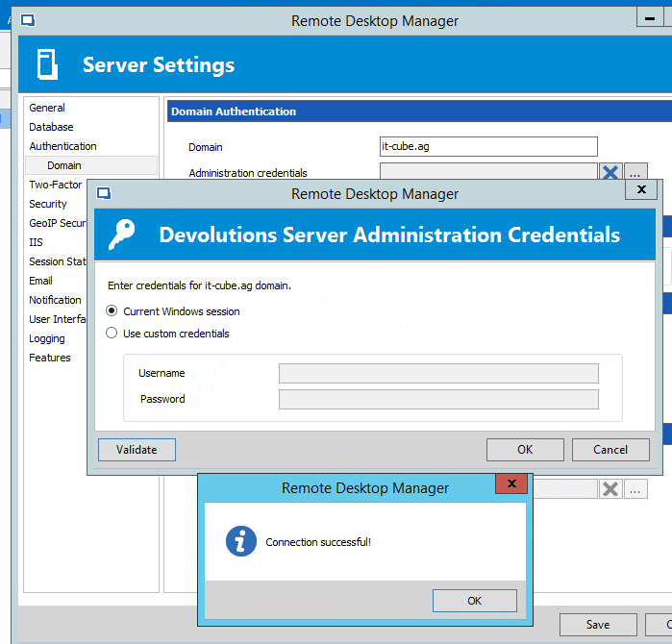The height and width of the screenshot is (644, 672).
Task: Open the Session State settings page
Action: (58, 261)
